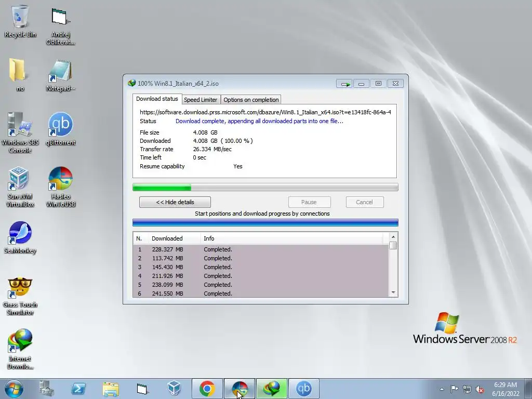The width and height of the screenshot is (532, 399).
Task: Open SeaMonkey desktop shortcut
Action: pyautogui.click(x=20, y=237)
